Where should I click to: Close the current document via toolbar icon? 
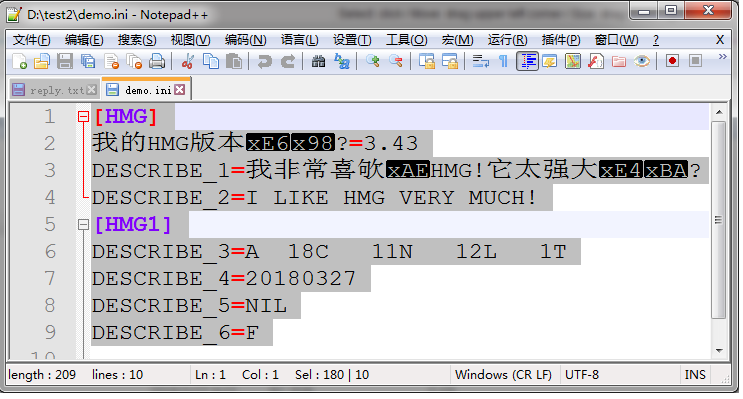pos(111,61)
